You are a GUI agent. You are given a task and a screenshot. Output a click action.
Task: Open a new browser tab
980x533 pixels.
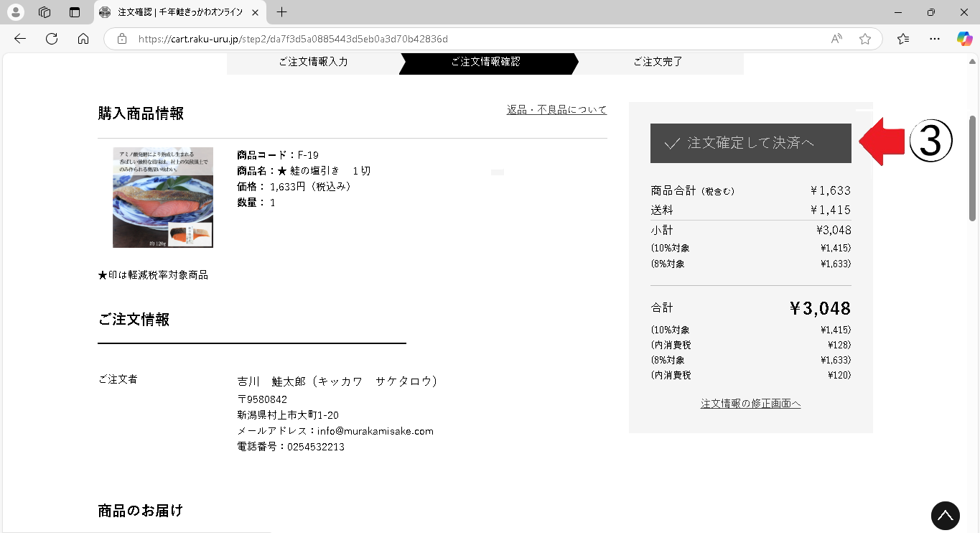pos(282,12)
